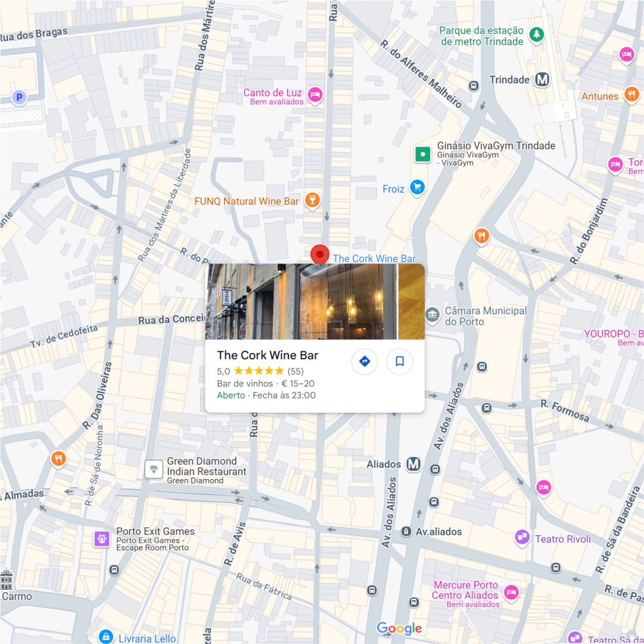Click the red location pin marker
The height and width of the screenshot is (644, 644).
(x=319, y=254)
